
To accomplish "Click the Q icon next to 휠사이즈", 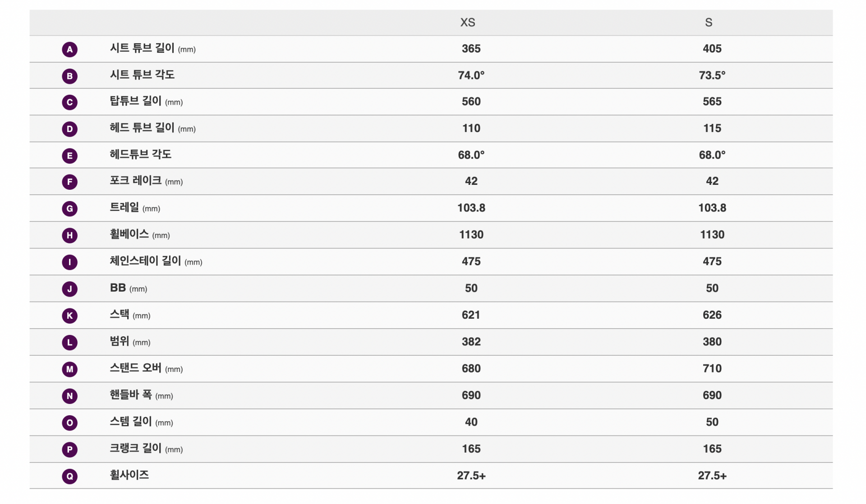I will coord(69,476).
